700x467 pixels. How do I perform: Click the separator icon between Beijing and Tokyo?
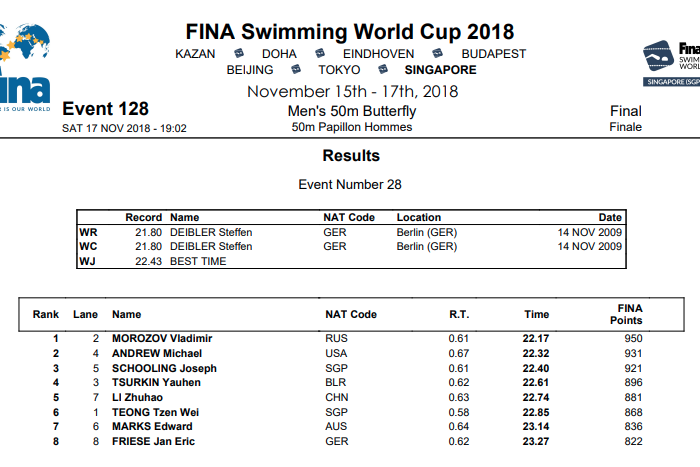pyautogui.click(x=296, y=70)
